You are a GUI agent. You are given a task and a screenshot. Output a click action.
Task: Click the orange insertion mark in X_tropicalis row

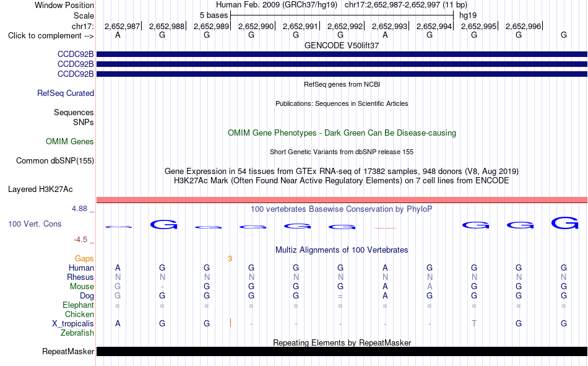[x=230, y=323]
